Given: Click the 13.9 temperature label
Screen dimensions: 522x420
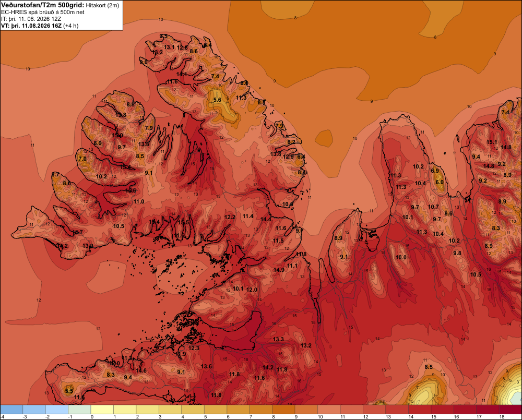Looking at the screenshot, I should [x=88, y=246].
